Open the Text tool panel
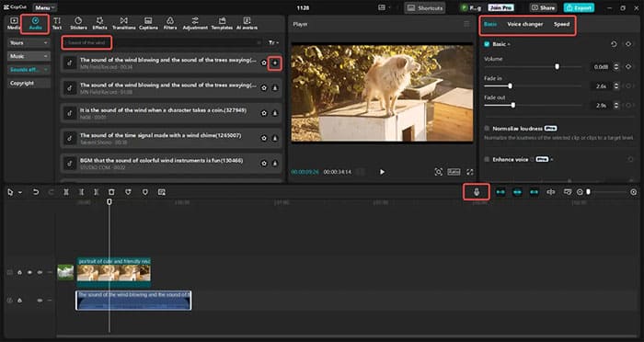 [57, 23]
